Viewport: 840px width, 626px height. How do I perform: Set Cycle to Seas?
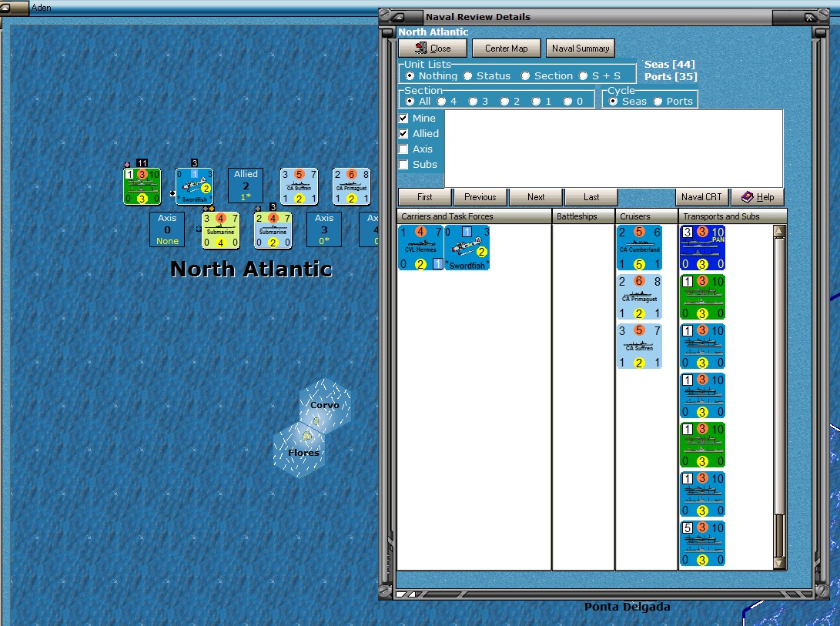tap(627, 102)
